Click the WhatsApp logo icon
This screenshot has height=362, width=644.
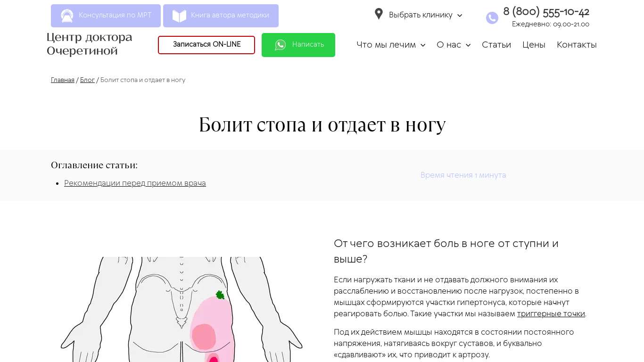281,45
